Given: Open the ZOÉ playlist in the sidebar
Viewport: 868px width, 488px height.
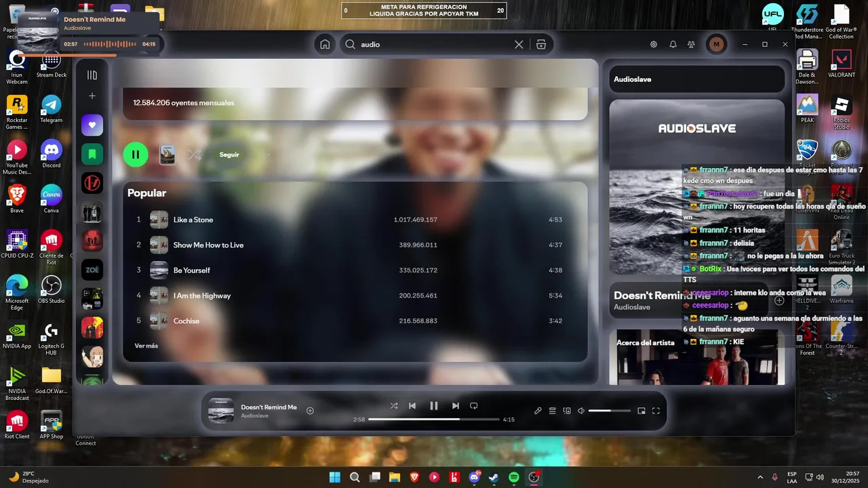Looking at the screenshot, I should [x=92, y=269].
